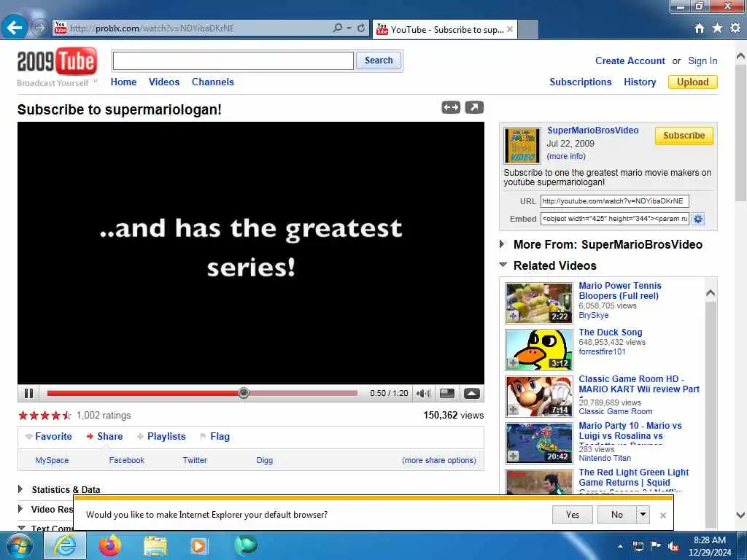Open the Home navigation item
The image size is (747, 560).
[x=123, y=82]
